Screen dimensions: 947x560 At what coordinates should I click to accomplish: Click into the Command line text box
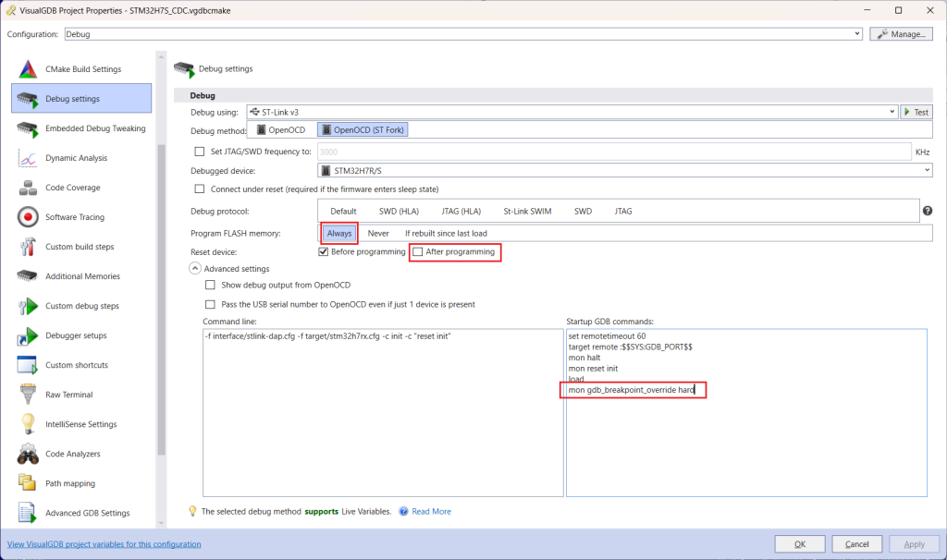[x=383, y=413]
